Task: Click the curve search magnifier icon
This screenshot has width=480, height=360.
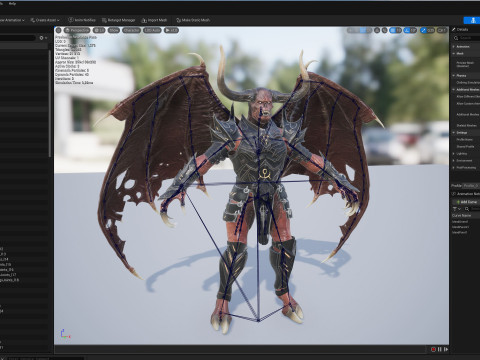Action: tap(467, 209)
